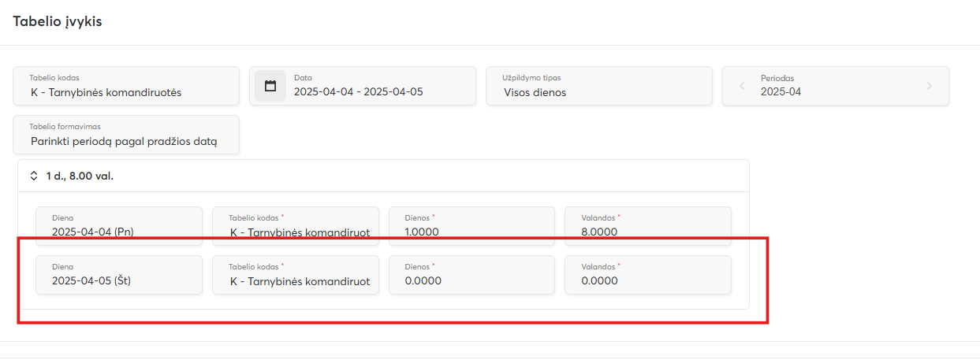Select the Periodas value 2025-04
The image size is (980, 360).
pyautogui.click(x=781, y=91)
